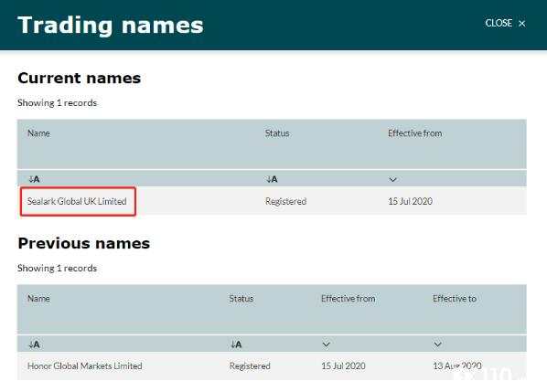Click the Name header in Current names table
The image size is (547, 392).
pyautogui.click(x=38, y=133)
